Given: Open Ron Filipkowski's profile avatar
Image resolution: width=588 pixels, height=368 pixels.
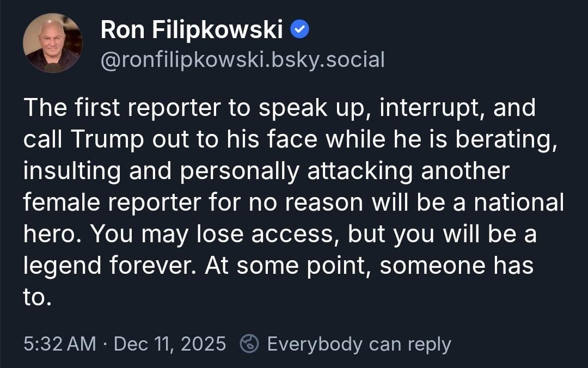Looking at the screenshot, I should click(x=52, y=43).
